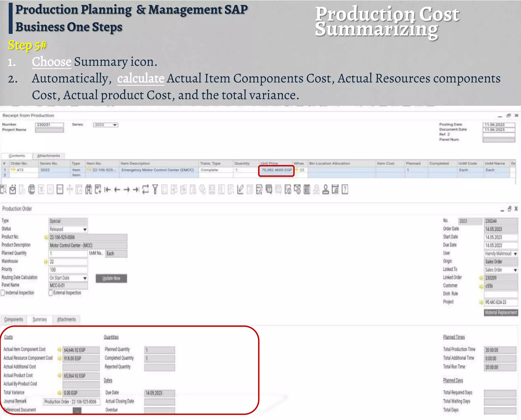This screenshot has width=521, height=420.
Task: Click the Priority field showing 100
Action: click(x=68, y=270)
